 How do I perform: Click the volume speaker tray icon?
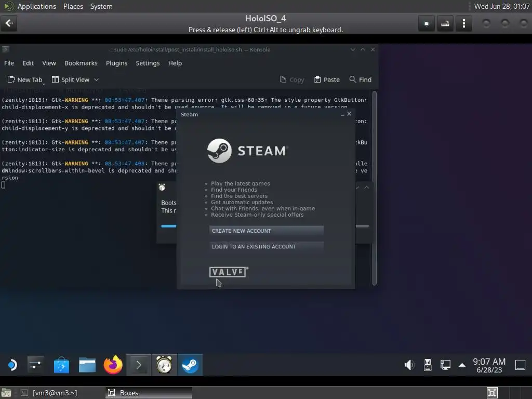pyautogui.click(x=409, y=365)
